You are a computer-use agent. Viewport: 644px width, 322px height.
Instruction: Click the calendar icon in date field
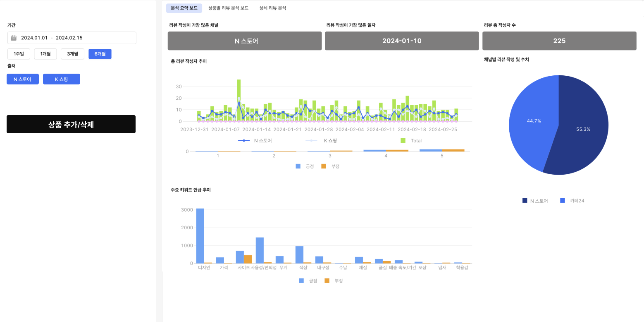(x=14, y=38)
